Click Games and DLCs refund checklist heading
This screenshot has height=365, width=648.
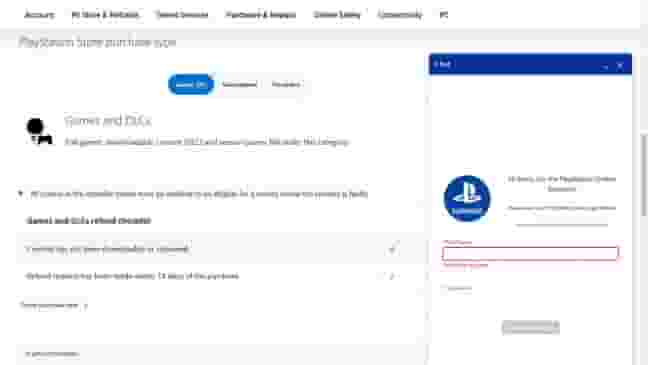pyautogui.click(x=89, y=220)
